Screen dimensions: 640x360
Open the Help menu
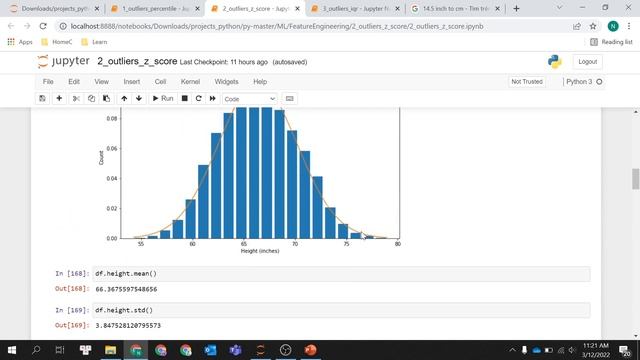click(260, 82)
